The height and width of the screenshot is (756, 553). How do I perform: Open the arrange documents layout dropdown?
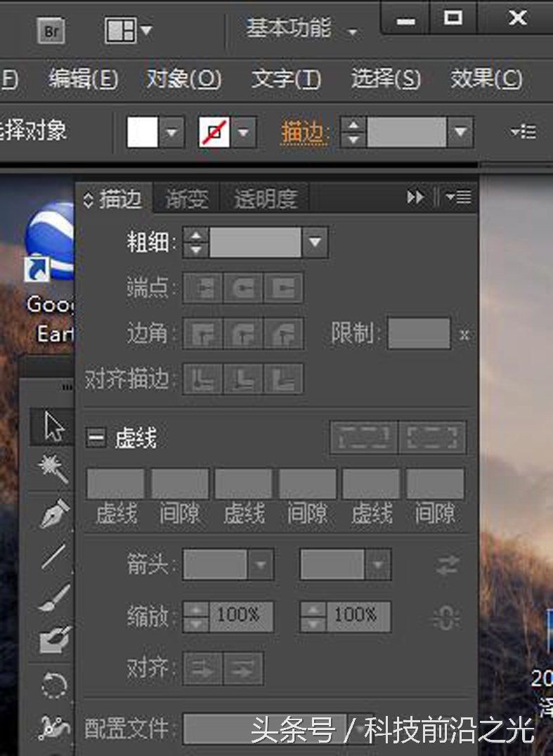[129, 30]
